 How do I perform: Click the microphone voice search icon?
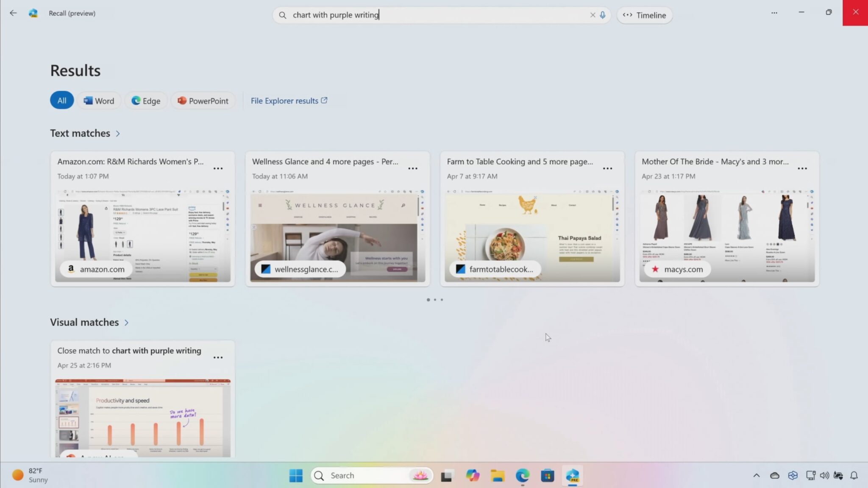point(603,15)
